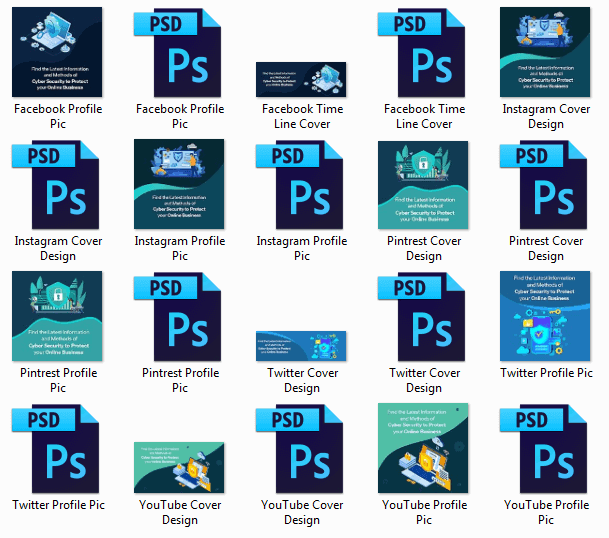Select the Twitter Cover Design banner thumbnail
The height and width of the screenshot is (538, 609).
[x=301, y=346]
